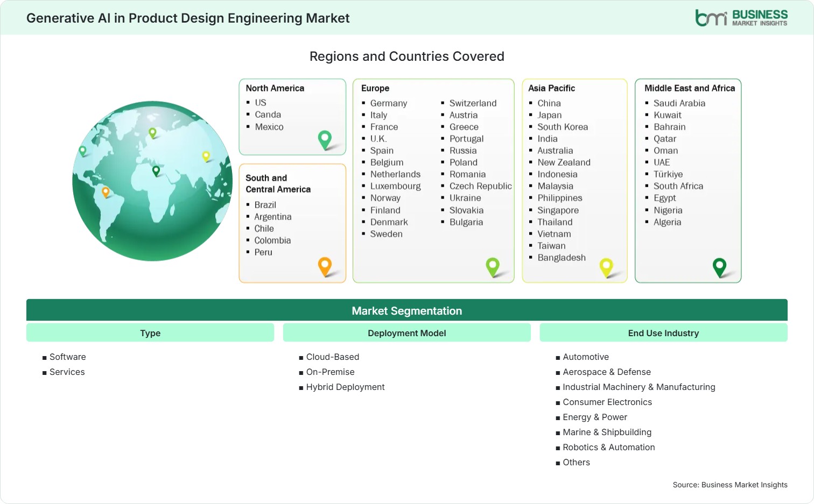Select the Deployment Model segment header
The image size is (814, 504).
[407, 333]
